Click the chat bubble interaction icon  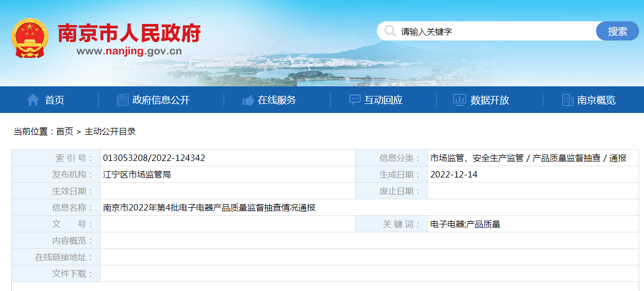point(354,100)
